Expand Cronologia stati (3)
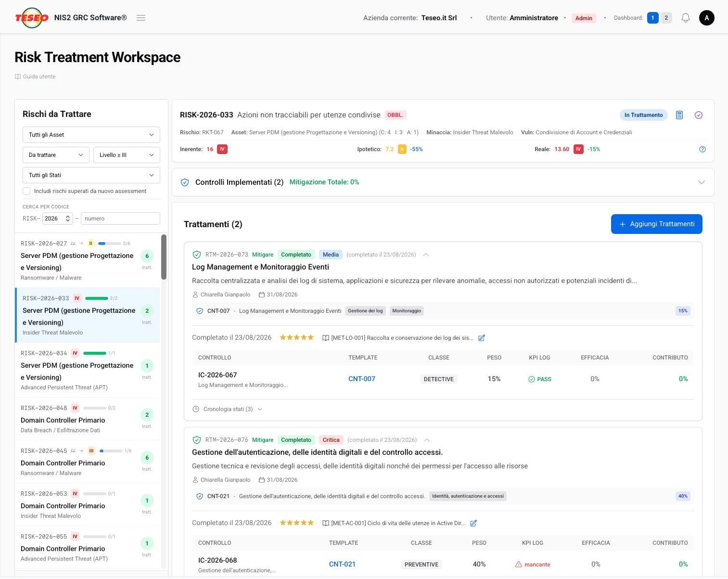Image resolution: width=728 pixels, height=579 pixels. tap(227, 409)
